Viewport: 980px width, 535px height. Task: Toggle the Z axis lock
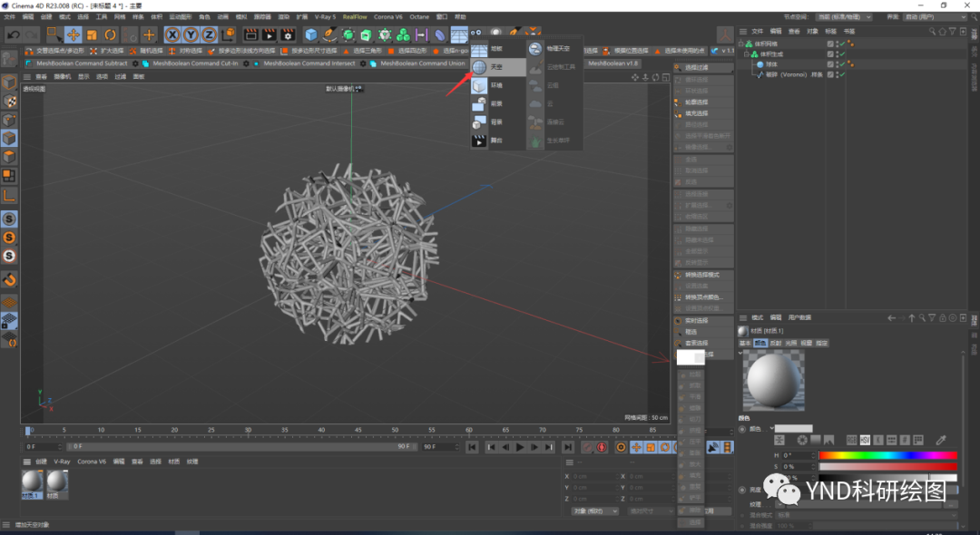209,35
